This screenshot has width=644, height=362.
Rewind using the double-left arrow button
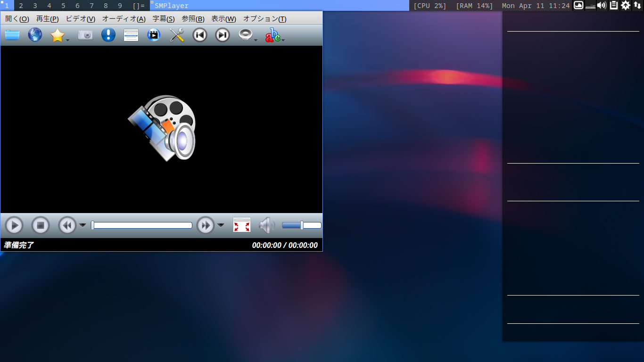(x=67, y=225)
